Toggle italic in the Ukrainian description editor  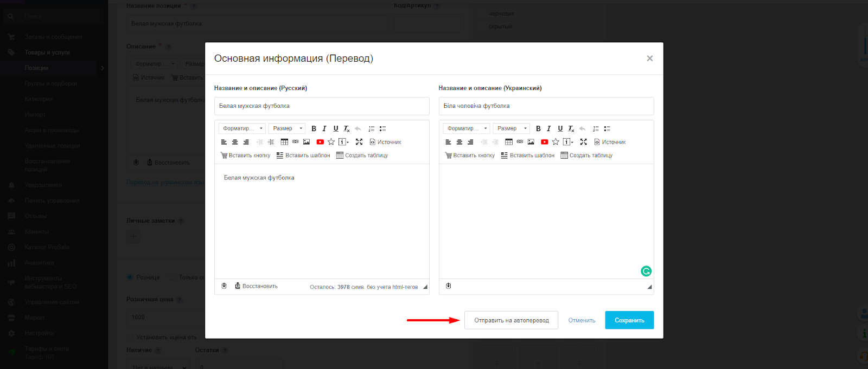click(549, 128)
